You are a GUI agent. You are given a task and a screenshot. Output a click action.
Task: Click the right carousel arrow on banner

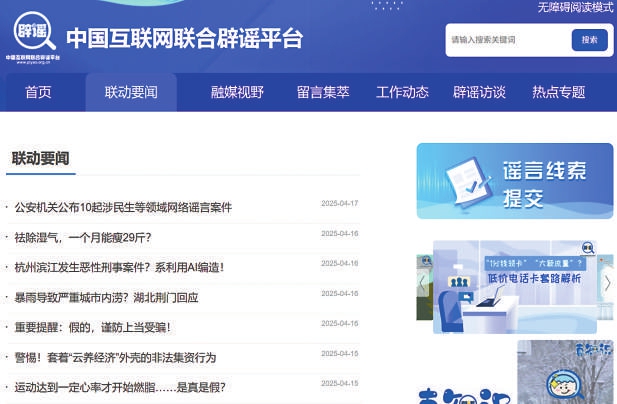point(607,283)
